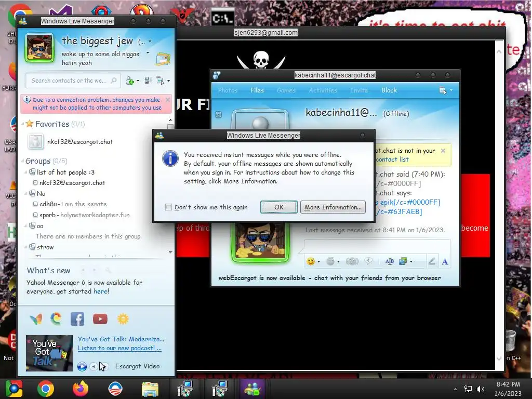Play the Escargot Video podcast
Image resolution: width=532 pixels, height=399 pixels.
[82, 366]
